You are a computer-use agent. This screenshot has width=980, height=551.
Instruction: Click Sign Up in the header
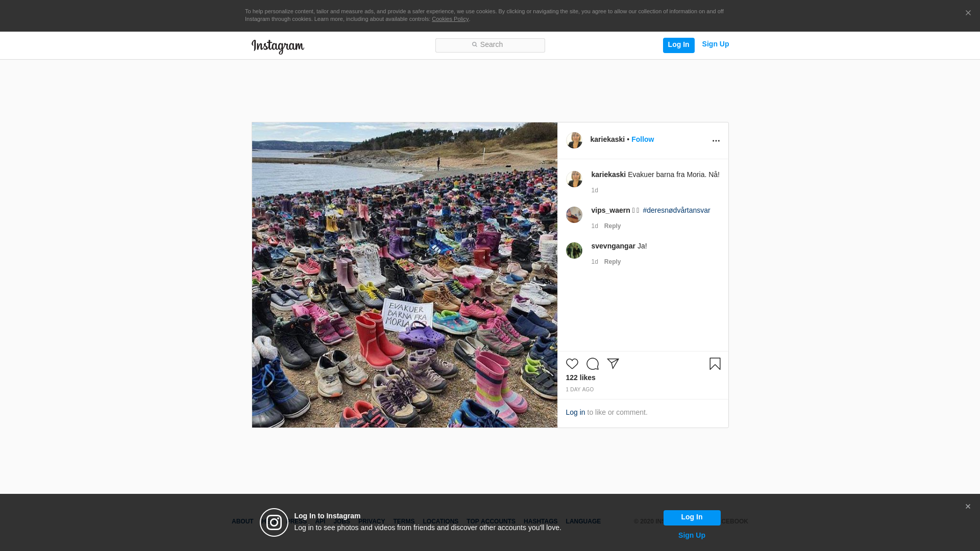pos(715,44)
